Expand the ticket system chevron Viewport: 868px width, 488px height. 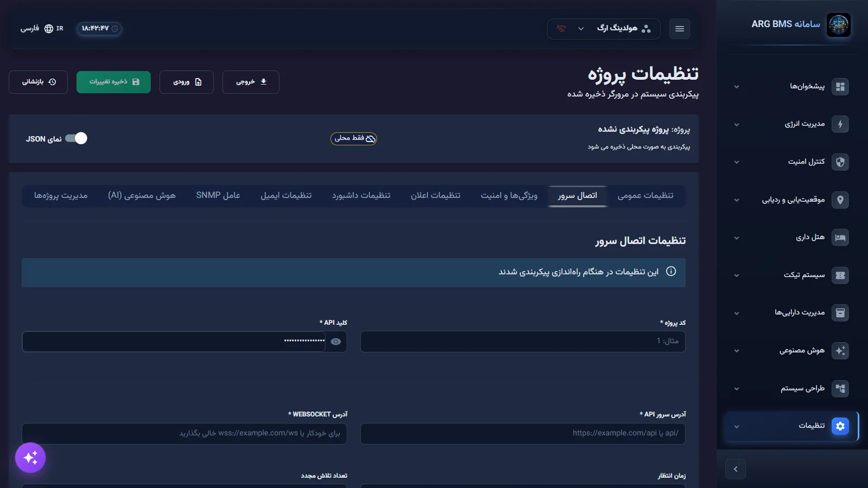click(x=737, y=275)
